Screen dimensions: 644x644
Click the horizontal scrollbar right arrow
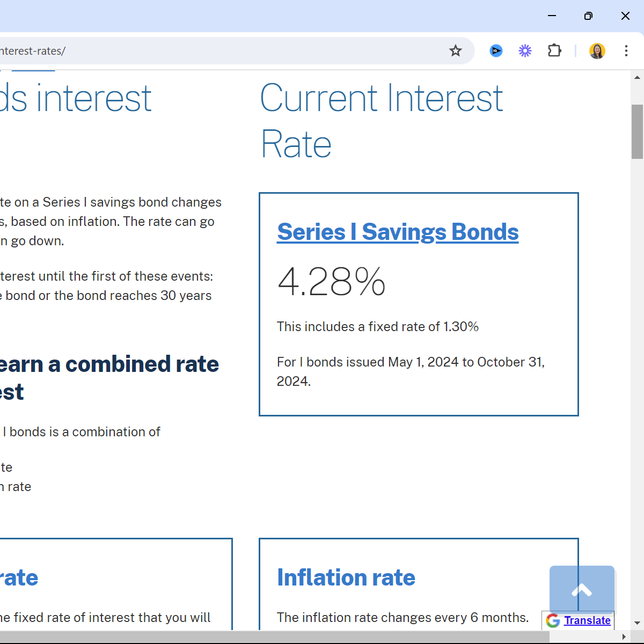(x=624, y=637)
